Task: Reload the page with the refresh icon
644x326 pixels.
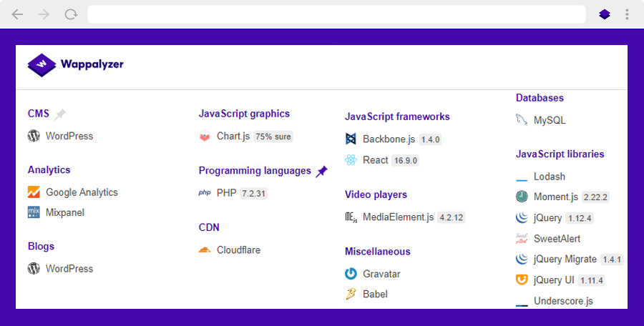Action: pyautogui.click(x=71, y=14)
